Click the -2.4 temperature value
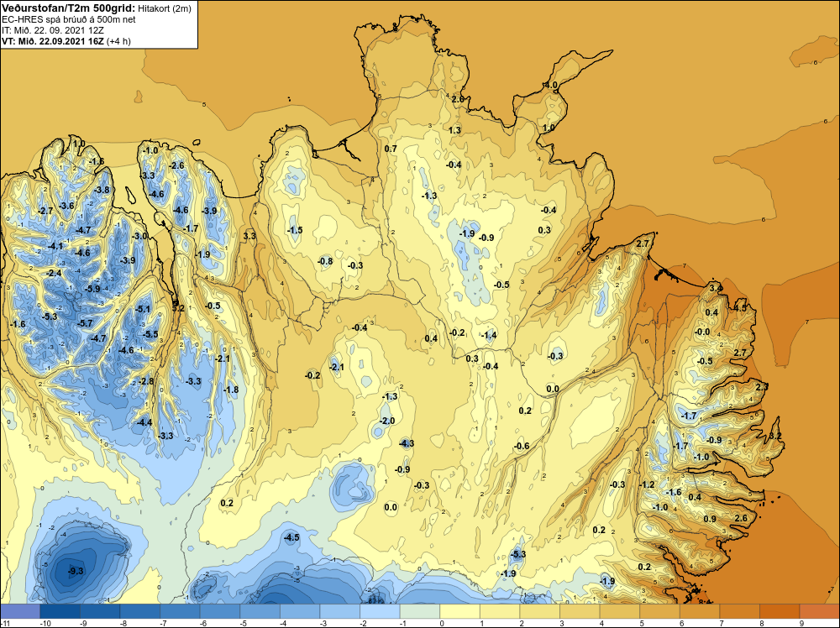 (x=54, y=273)
